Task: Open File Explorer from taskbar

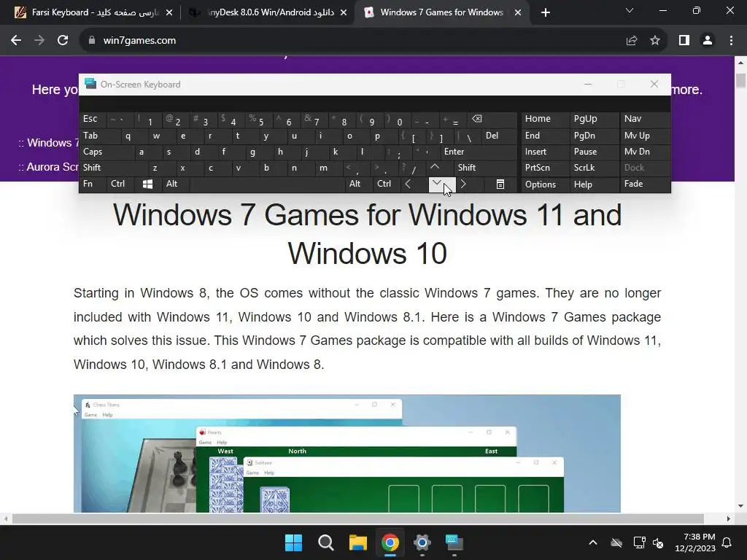Action: [x=357, y=542]
